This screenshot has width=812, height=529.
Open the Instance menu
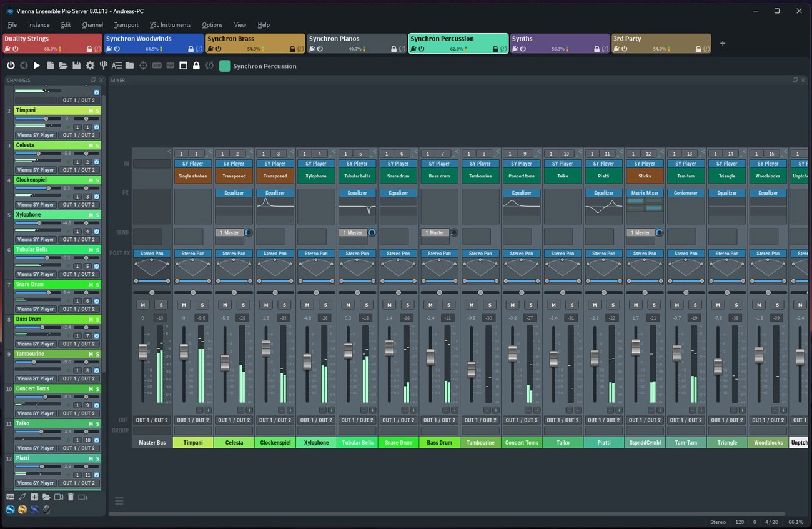tap(39, 25)
